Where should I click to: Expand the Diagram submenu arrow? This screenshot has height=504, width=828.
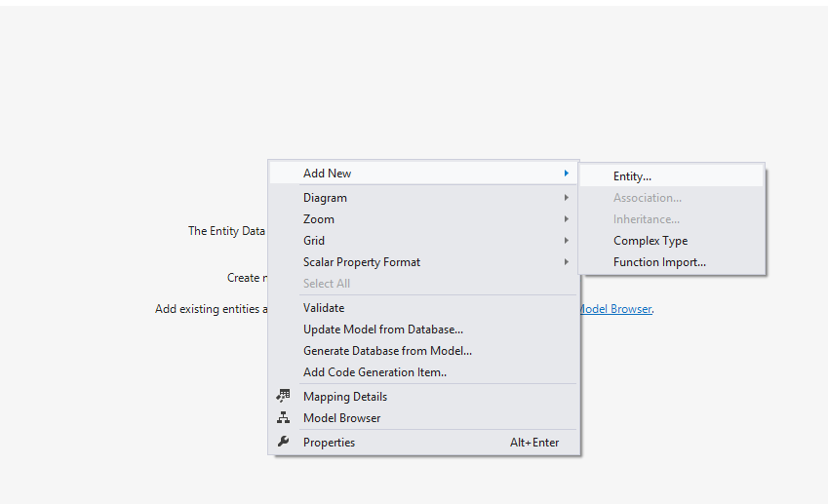[x=566, y=197]
